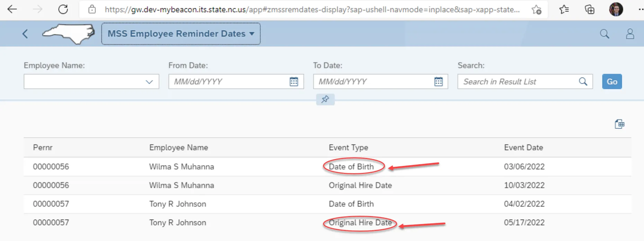Expand the Employee Name dropdown
The image size is (644, 241).
coord(149,82)
